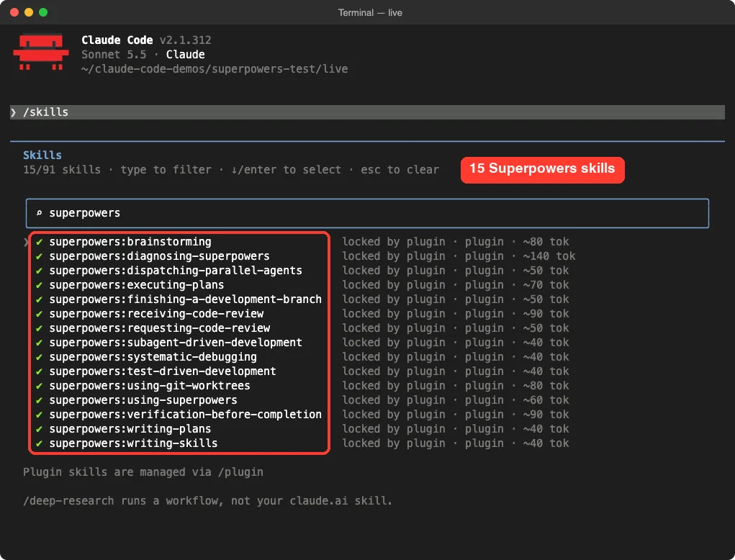Toggle checkmark for superpowers:diagnosing-superpowers

[40, 256]
